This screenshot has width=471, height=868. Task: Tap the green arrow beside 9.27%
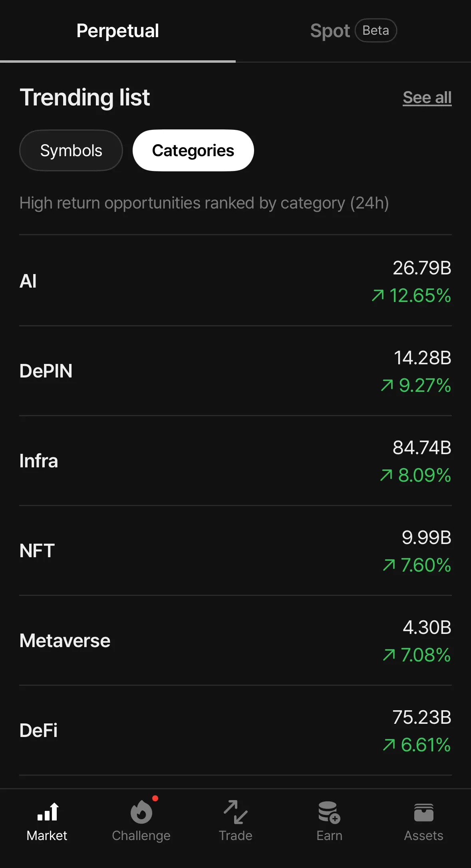pos(387,386)
